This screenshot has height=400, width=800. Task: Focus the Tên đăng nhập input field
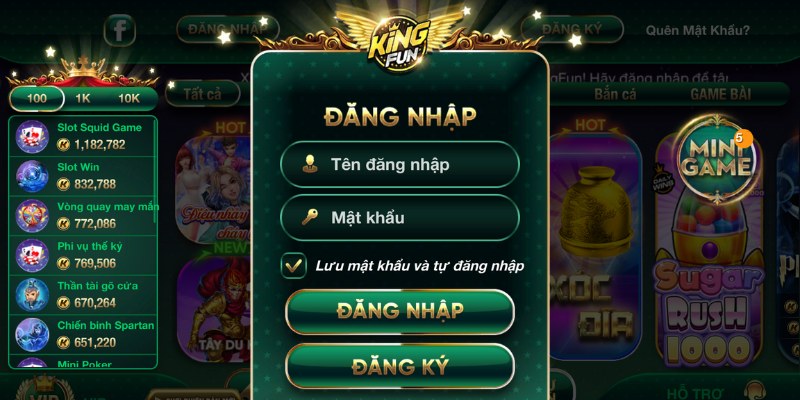(x=400, y=164)
